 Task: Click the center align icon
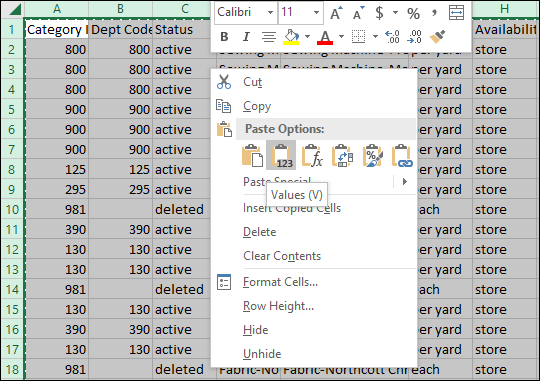coord(269,36)
